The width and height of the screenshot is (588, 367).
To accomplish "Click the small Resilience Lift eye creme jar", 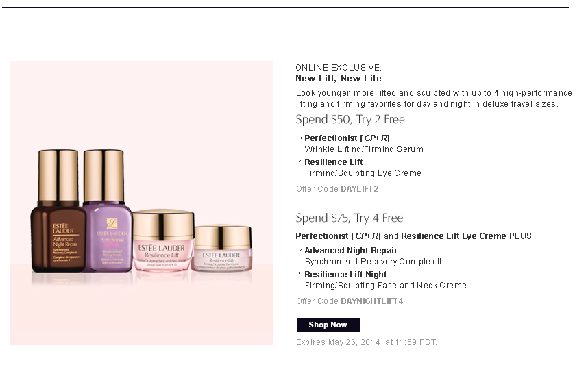I will coord(221,248).
